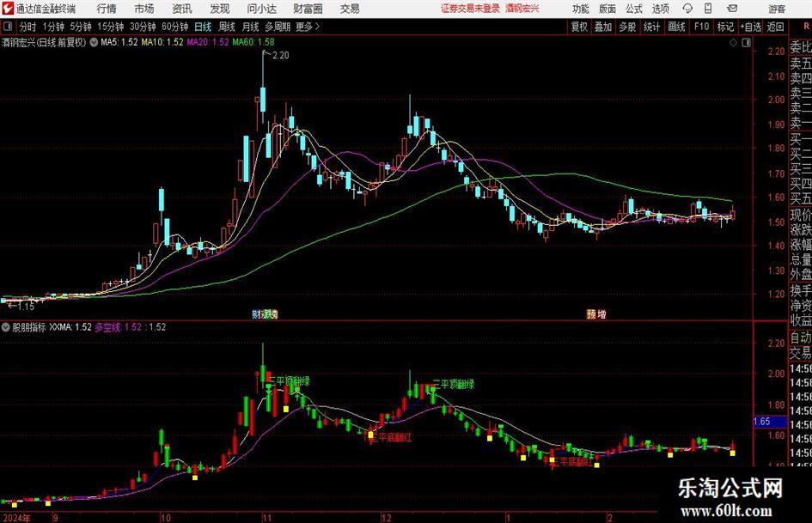Select the 日线 daily period
Screen dimensions: 812x523
(203, 27)
